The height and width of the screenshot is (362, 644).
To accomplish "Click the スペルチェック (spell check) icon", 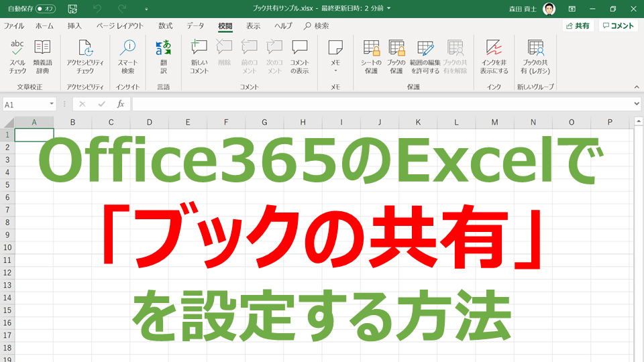I will [x=17, y=56].
